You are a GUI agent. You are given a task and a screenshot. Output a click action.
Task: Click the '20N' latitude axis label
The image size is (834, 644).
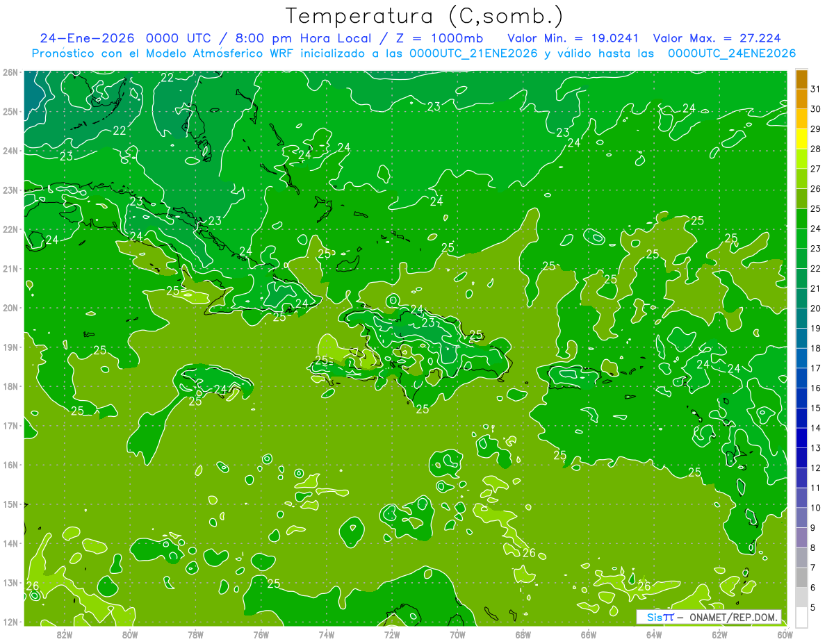click(x=10, y=308)
